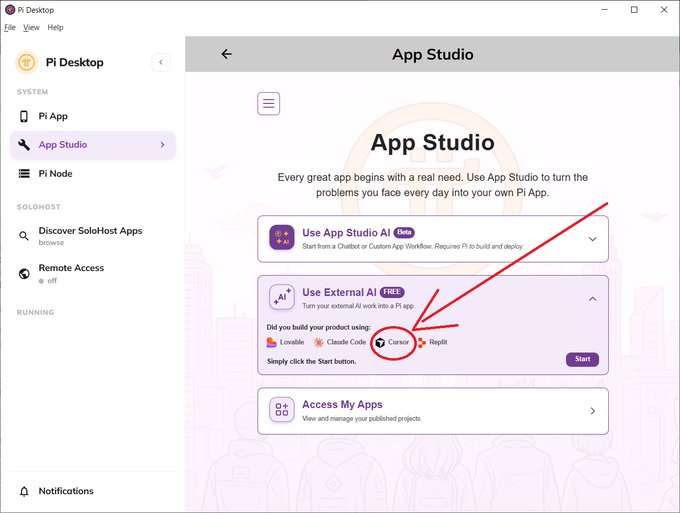Click the Replit logo icon
Viewport: 680px width, 513px height.
(x=422, y=343)
